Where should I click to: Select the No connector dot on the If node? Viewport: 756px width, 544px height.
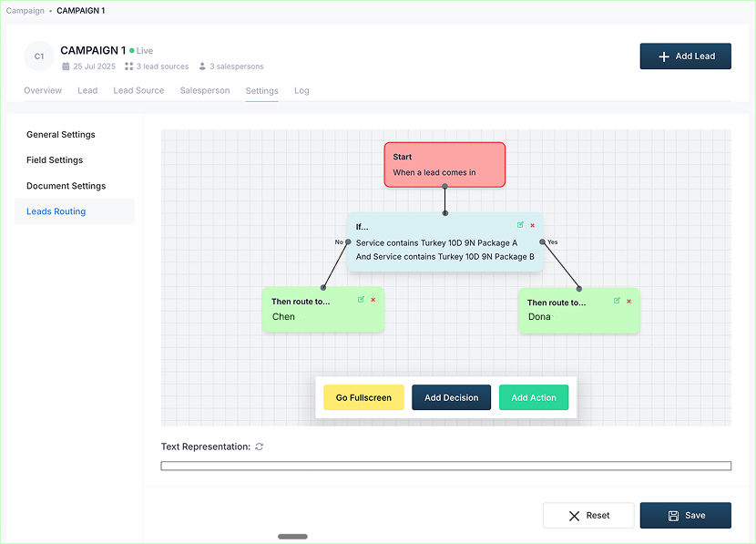(x=347, y=241)
